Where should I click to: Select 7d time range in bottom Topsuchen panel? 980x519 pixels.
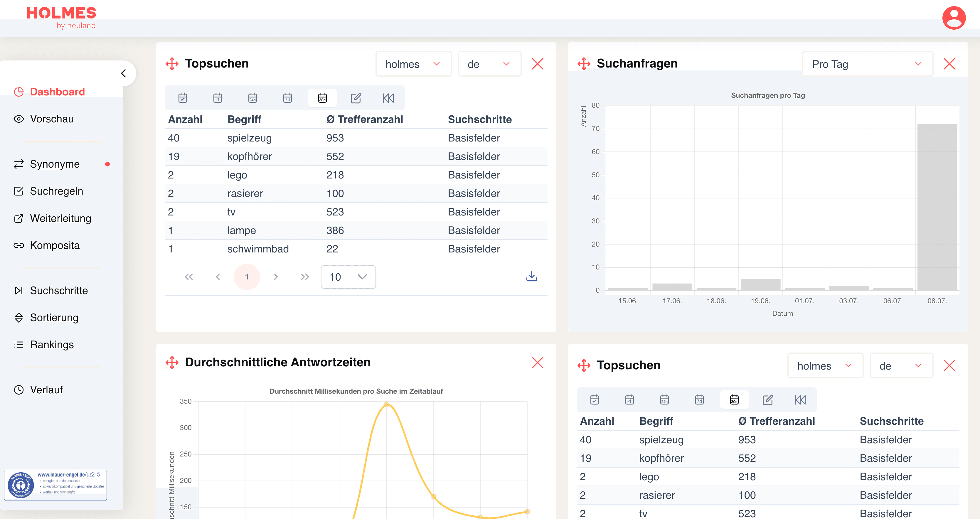[700, 400]
